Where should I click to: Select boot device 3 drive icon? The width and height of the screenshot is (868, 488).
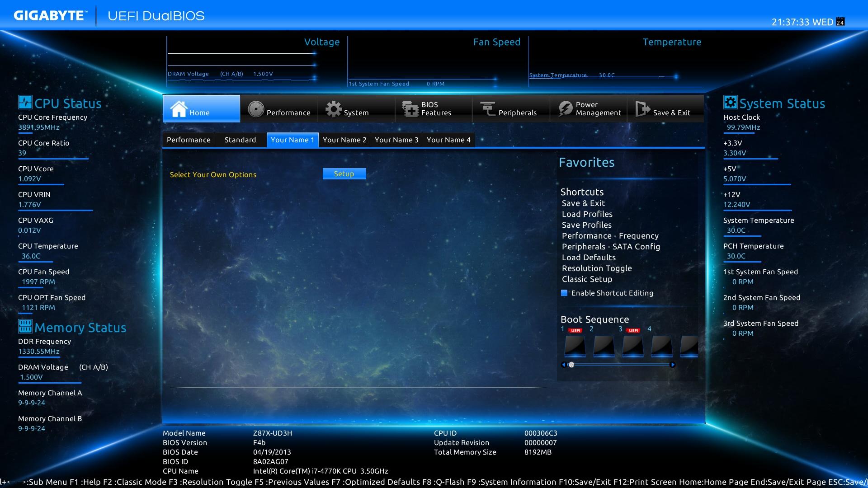[632, 347]
